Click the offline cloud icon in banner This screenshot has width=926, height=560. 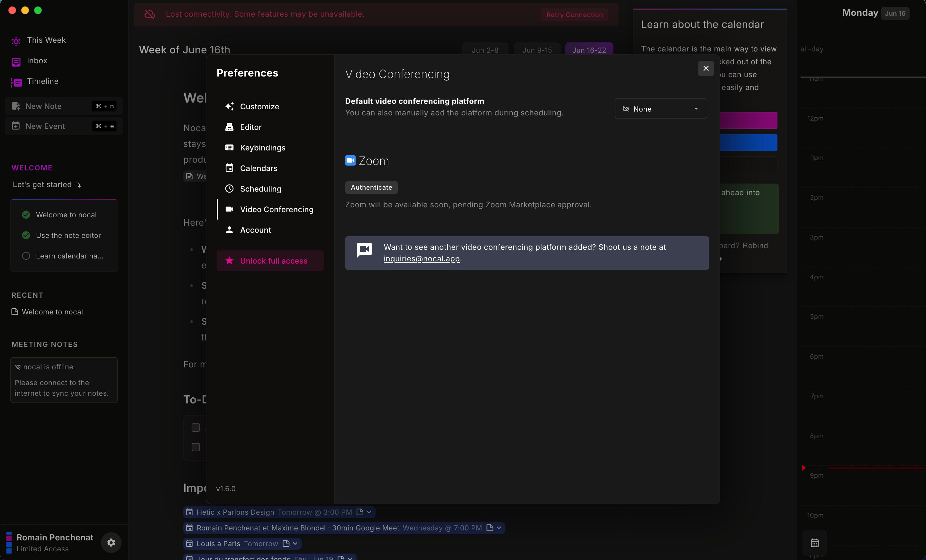pyautogui.click(x=150, y=14)
